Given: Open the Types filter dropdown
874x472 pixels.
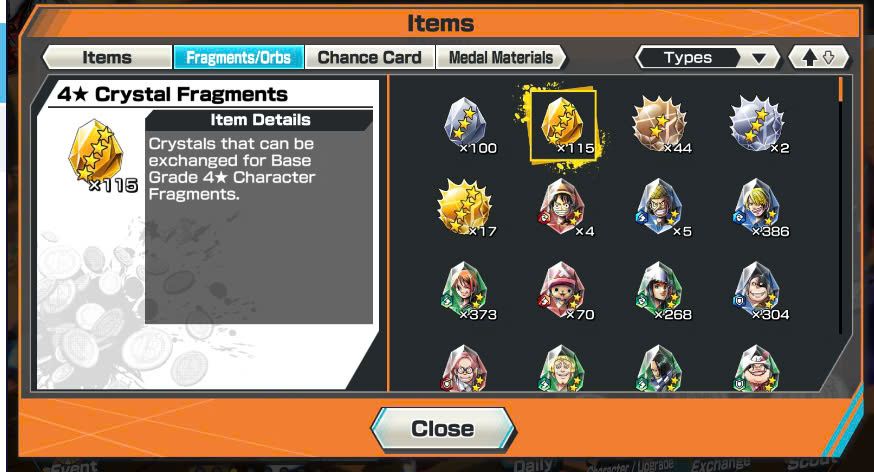Looking at the screenshot, I should (707, 57).
